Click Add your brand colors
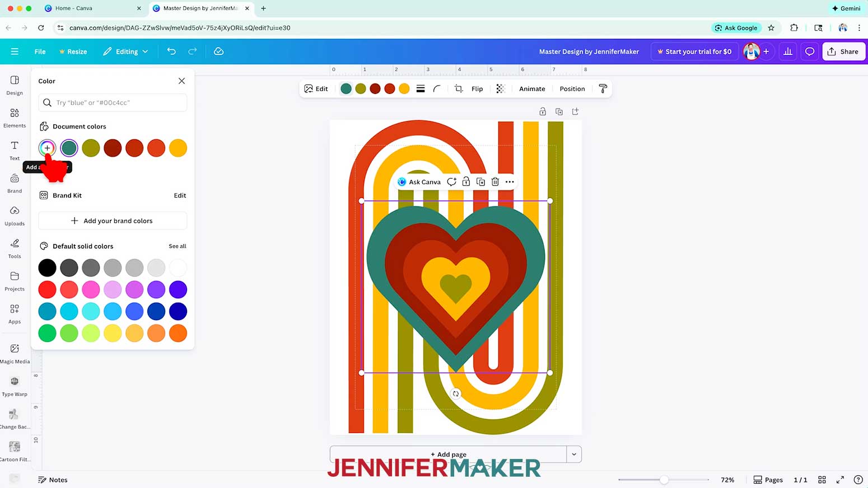Image resolution: width=868 pixels, height=488 pixels. pos(113,221)
